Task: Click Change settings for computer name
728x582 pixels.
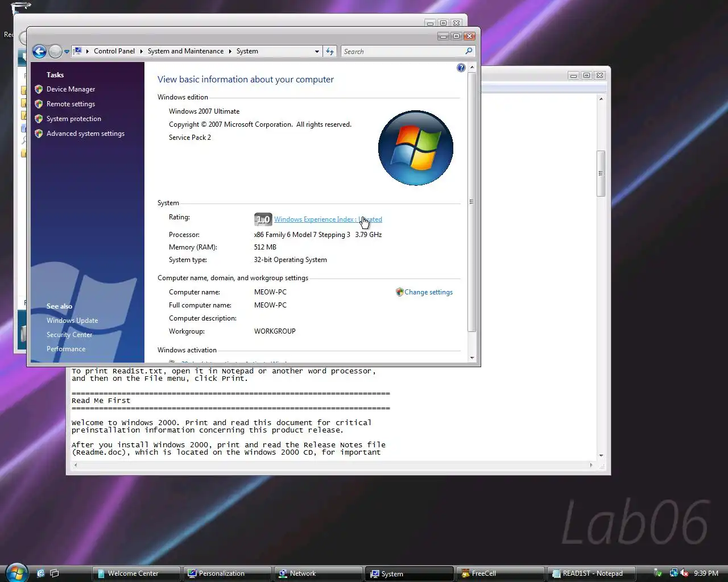Action: [x=429, y=292]
